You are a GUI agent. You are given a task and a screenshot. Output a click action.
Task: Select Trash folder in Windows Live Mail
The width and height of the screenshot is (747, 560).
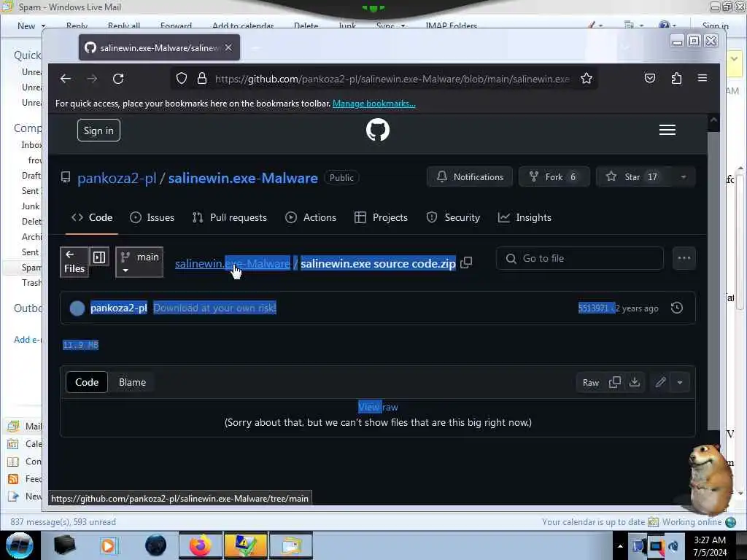point(31,283)
